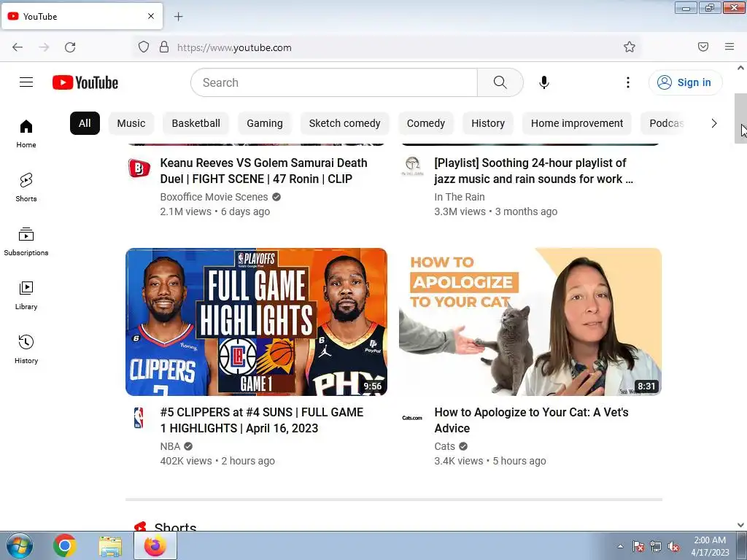
Task: Open Subscriptions in sidebar
Action: pos(26,241)
